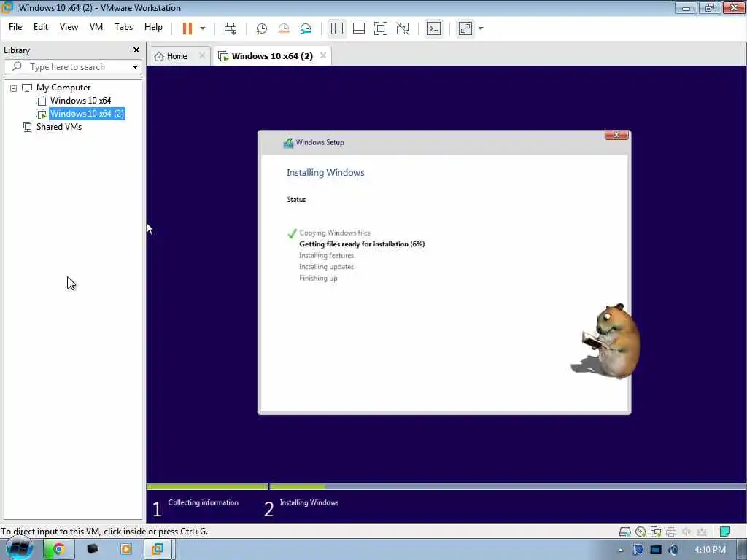Close the Library panel
This screenshot has width=747, height=560.
point(136,50)
